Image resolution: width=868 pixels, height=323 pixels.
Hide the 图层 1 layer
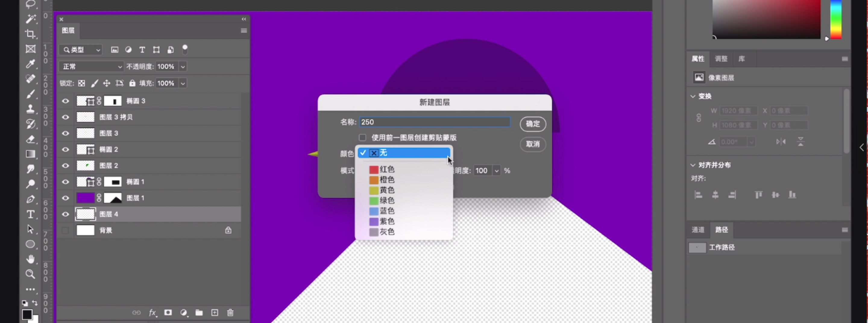pos(65,198)
